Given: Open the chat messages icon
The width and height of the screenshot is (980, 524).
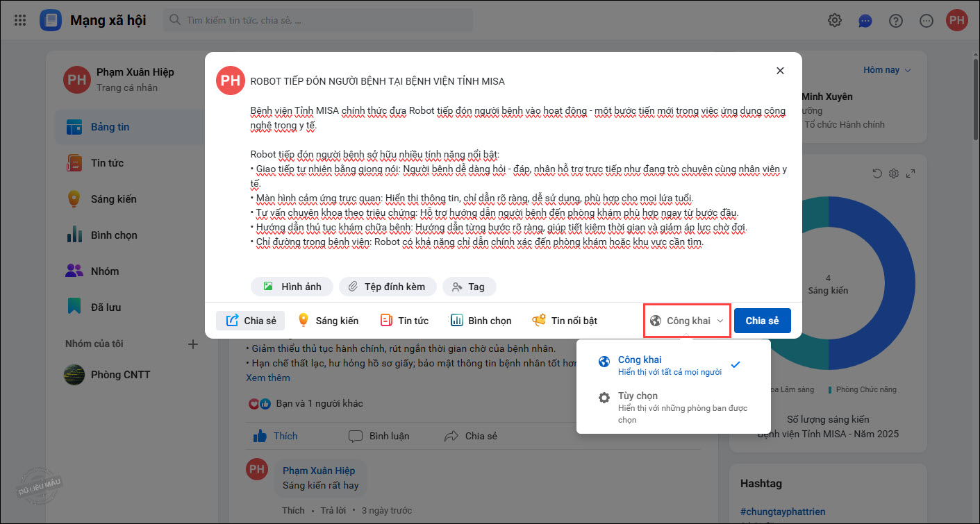Looking at the screenshot, I should click(865, 20).
